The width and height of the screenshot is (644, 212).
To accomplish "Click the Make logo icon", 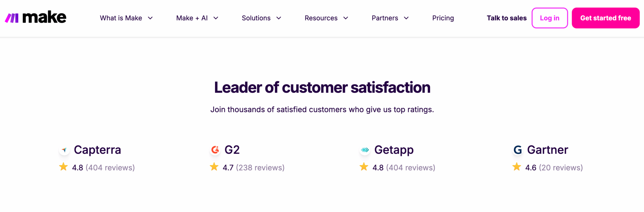I will pyautogui.click(x=12, y=18).
